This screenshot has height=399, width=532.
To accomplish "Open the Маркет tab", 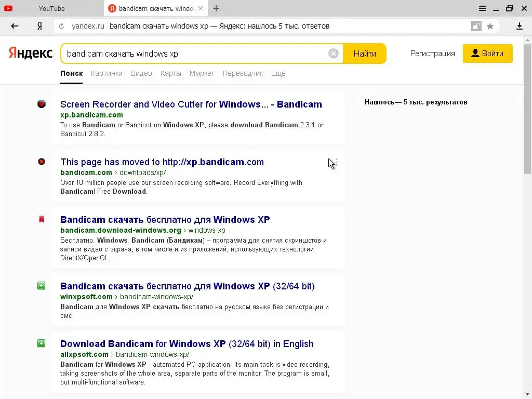I will [202, 73].
